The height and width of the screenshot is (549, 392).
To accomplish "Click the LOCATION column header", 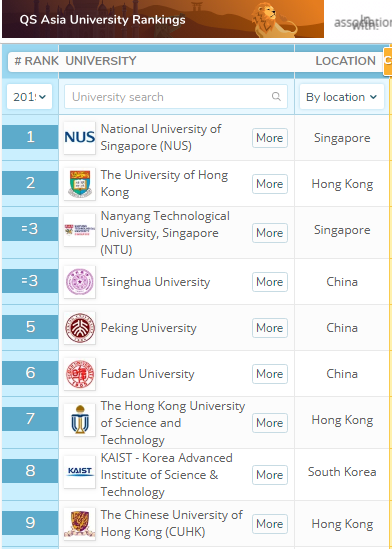I will click(x=345, y=61).
